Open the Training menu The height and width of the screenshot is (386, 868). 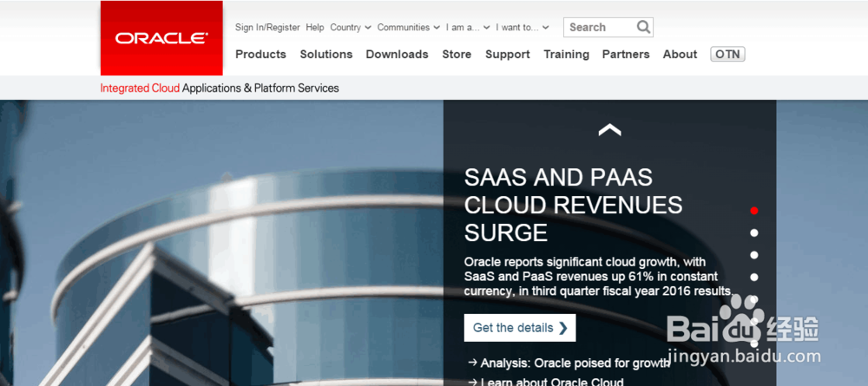pyautogui.click(x=566, y=55)
